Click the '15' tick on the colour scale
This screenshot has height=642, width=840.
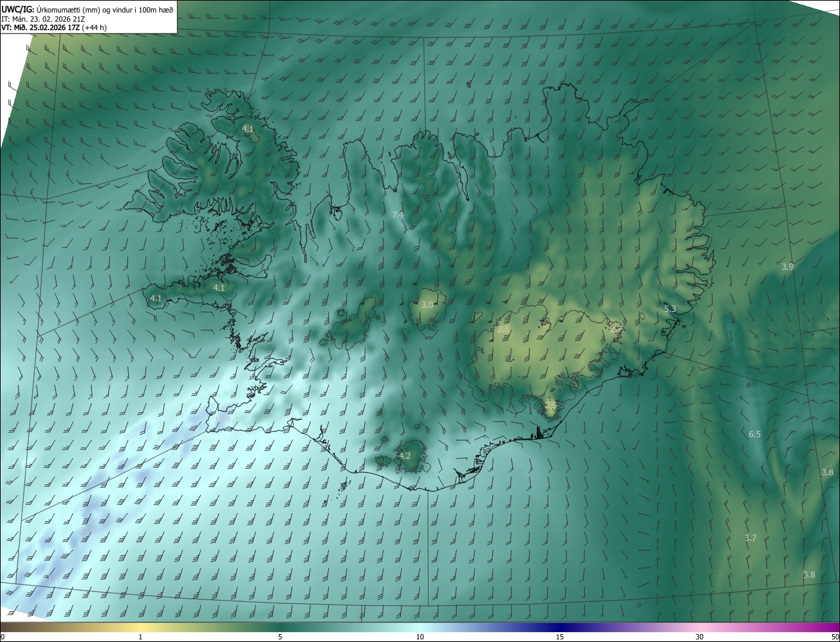pyautogui.click(x=560, y=637)
